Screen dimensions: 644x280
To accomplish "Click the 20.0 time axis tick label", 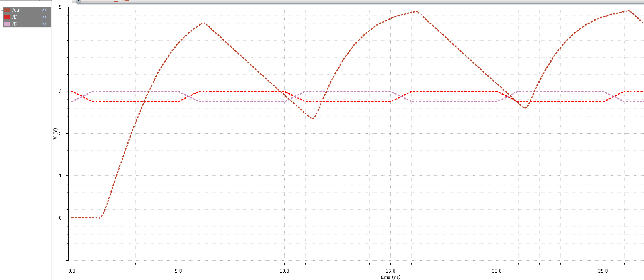I will 497,271.
